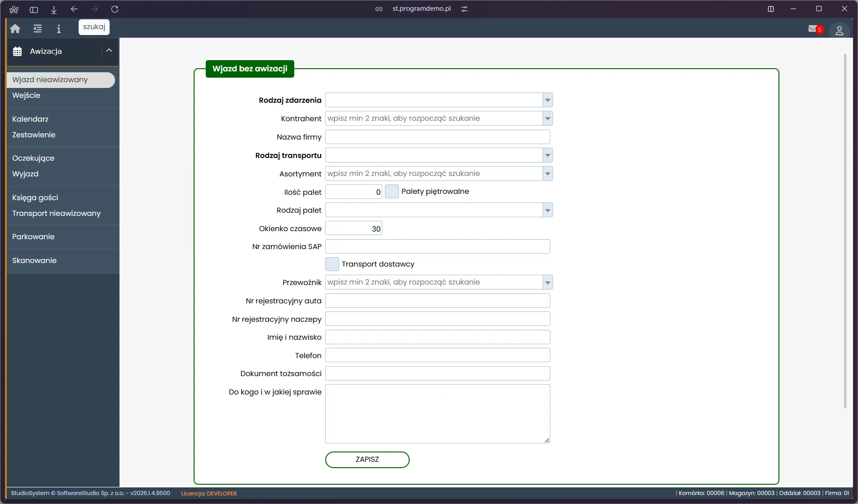Focus the Nr rejestracyjny naczepy field

tap(438, 319)
